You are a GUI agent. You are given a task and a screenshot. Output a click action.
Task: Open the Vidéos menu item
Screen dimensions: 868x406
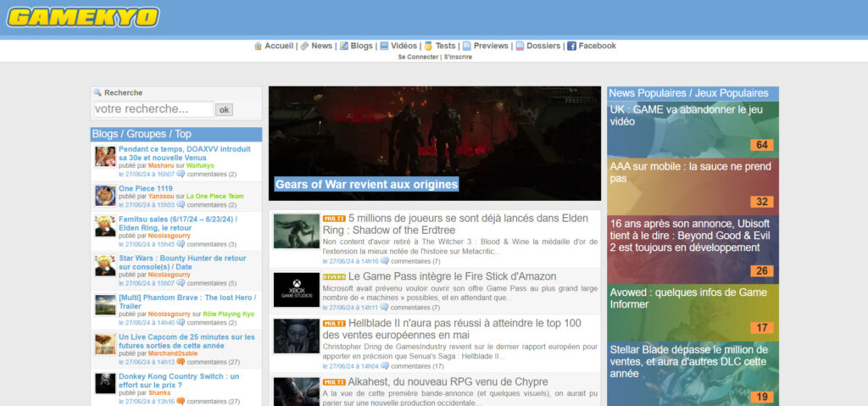pyautogui.click(x=403, y=46)
